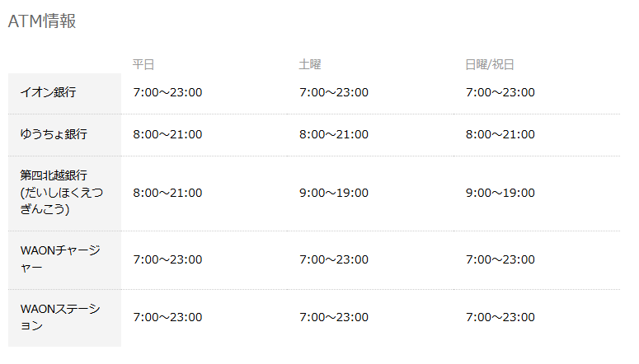
Task: Select the 土曜 column header
Action: (x=310, y=65)
